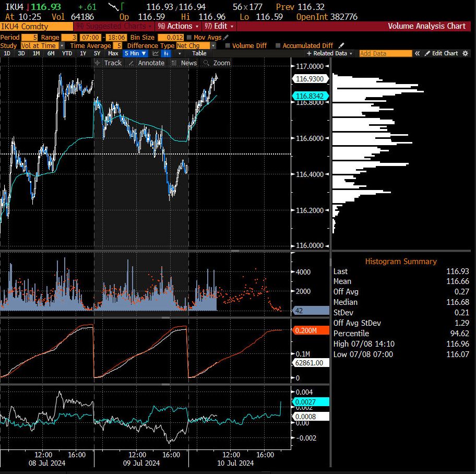476x474 pixels.
Task: Click the Bin Size value field
Action: pos(170,38)
